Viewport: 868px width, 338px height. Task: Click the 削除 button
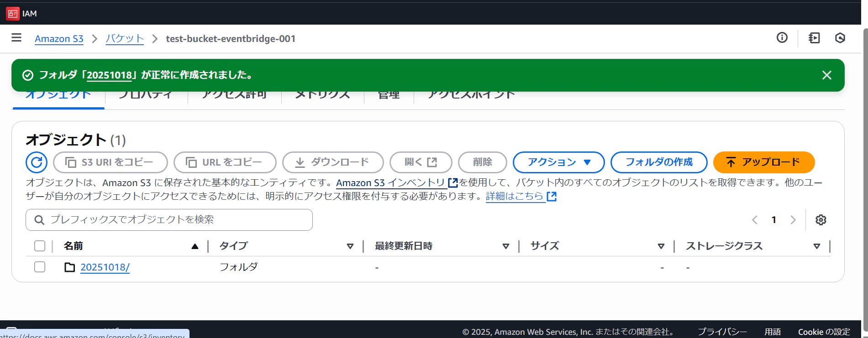483,162
